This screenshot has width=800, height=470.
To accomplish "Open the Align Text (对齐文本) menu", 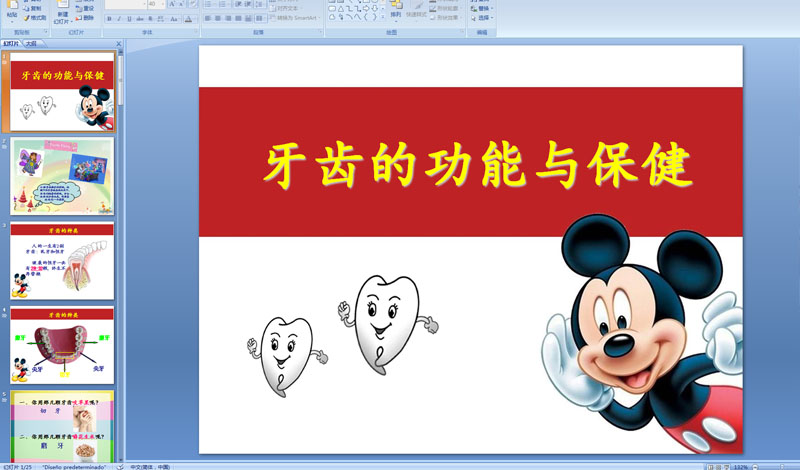I will pyautogui.click(x=287, y=9).
